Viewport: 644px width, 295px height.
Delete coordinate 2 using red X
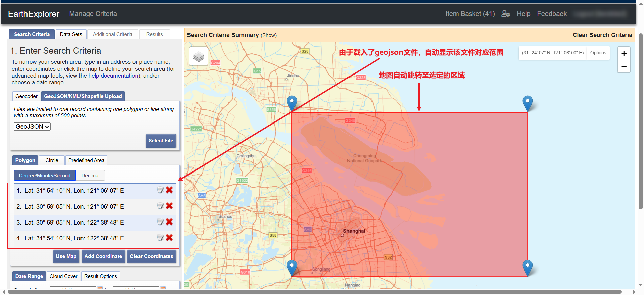[x=169, y=206]
